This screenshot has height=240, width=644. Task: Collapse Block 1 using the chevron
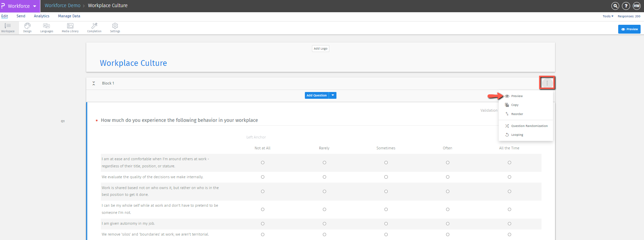coord(94,83)
